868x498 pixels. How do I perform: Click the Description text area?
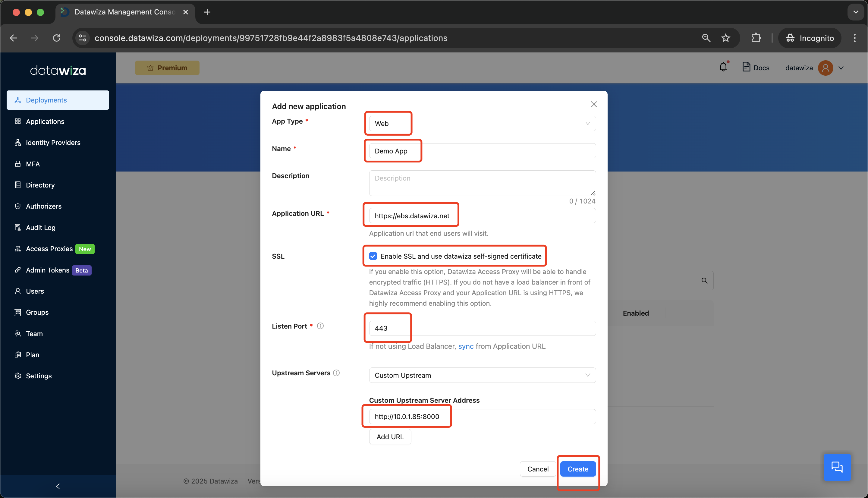483,183
